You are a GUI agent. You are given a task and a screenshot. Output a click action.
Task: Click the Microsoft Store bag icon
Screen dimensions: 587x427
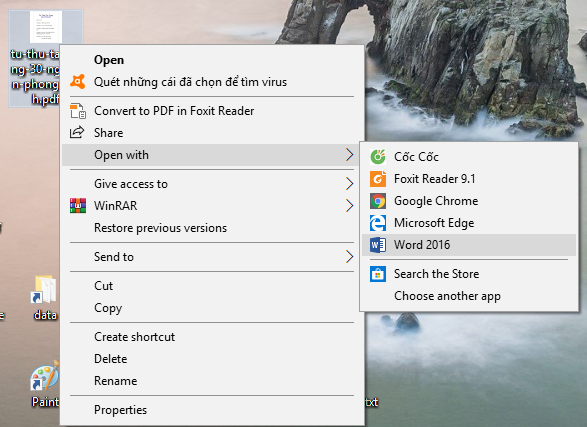378,274
